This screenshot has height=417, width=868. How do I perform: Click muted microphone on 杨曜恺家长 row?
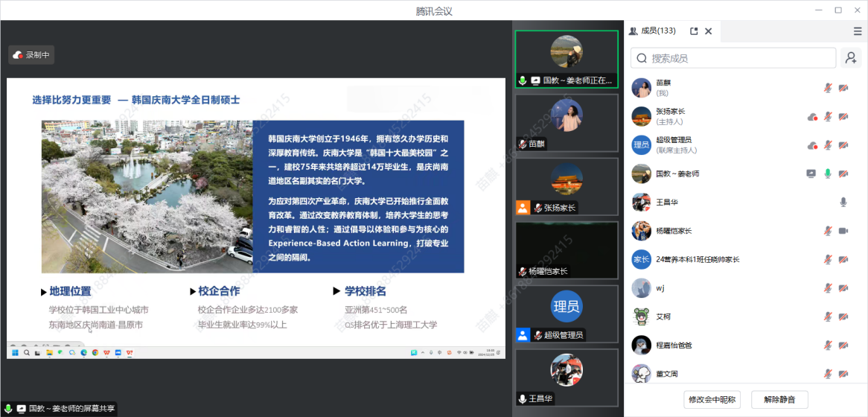[x=828, y=231]
